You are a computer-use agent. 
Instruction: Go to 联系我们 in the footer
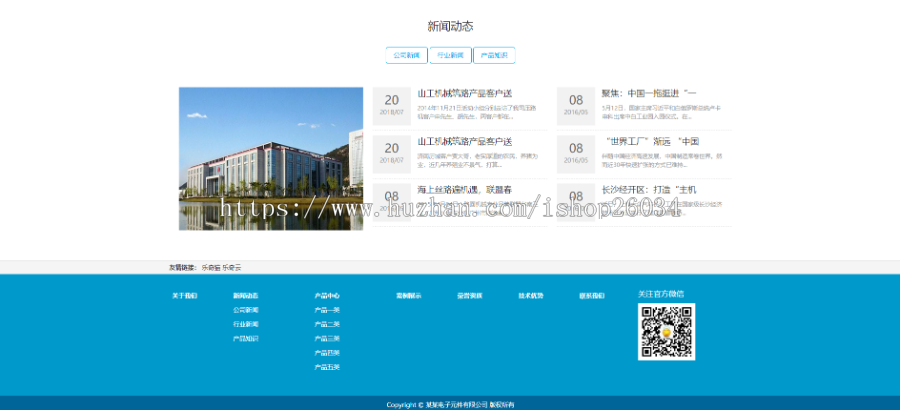point(592,296)
